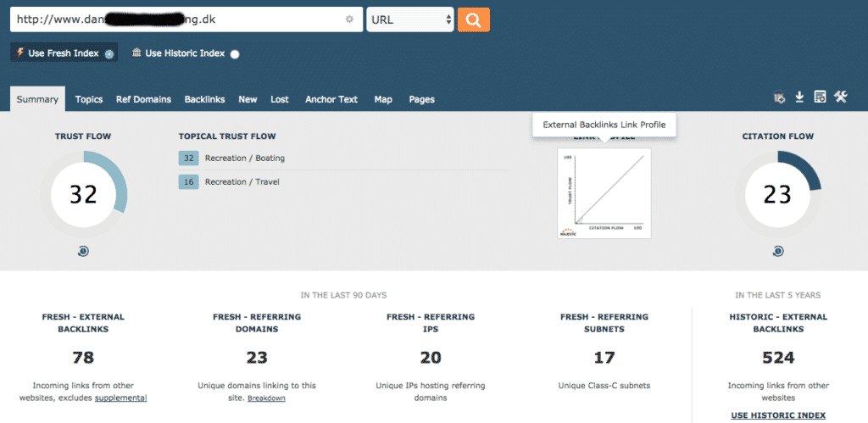Open the URL type dropdown

point(410,20)
